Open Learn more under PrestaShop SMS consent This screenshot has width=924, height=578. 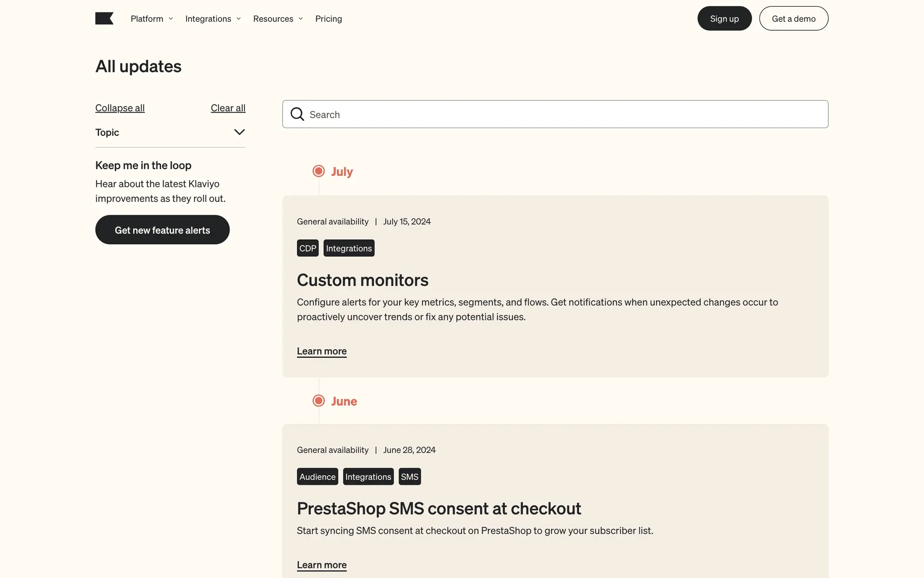pyautogui.click(x=321, y=565)
